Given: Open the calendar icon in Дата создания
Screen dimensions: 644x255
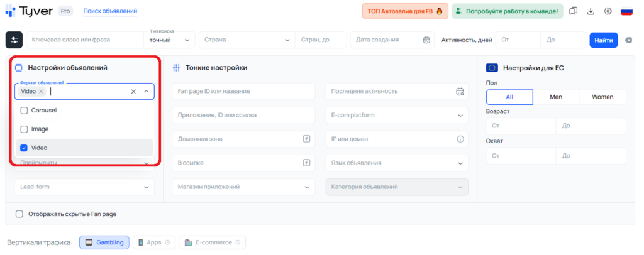Looking at the screenshot, I should 426,40.
